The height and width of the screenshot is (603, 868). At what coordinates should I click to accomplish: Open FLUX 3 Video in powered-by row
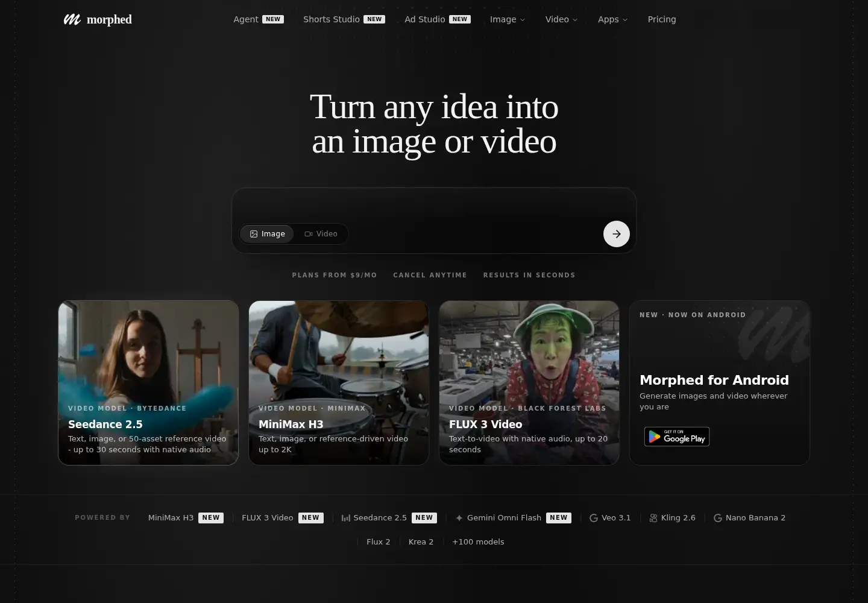click(283, 518)
